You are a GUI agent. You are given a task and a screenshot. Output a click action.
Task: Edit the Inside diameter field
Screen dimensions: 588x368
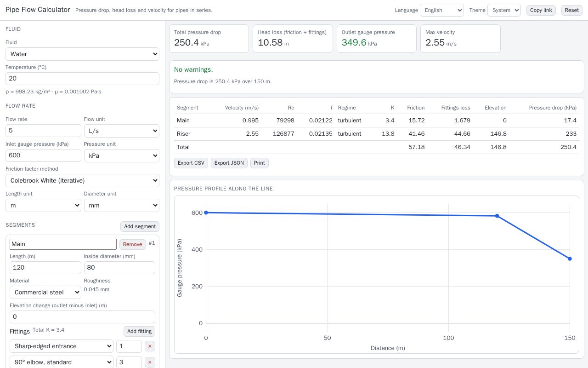pyautogui.click(x=119, y=268)
